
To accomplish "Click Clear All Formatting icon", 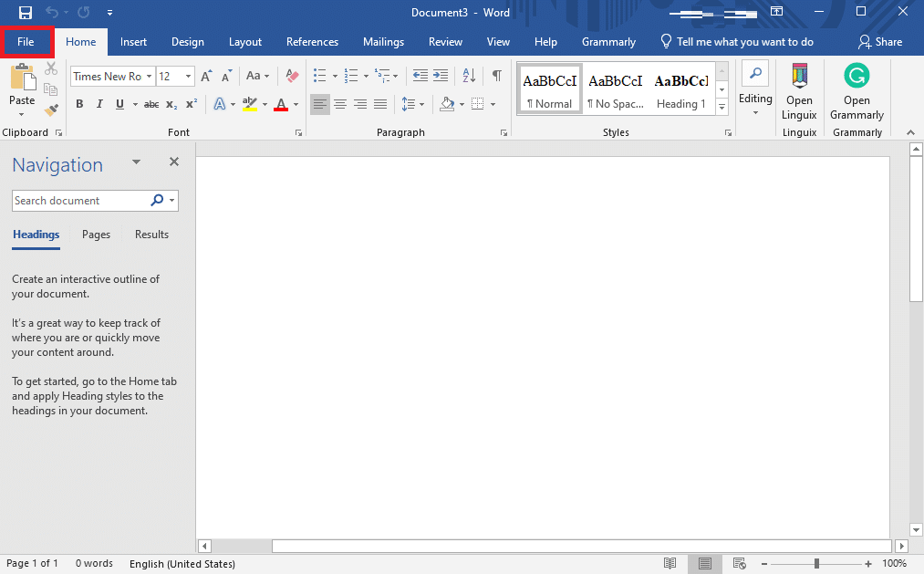I will click(x=292, y=76).
